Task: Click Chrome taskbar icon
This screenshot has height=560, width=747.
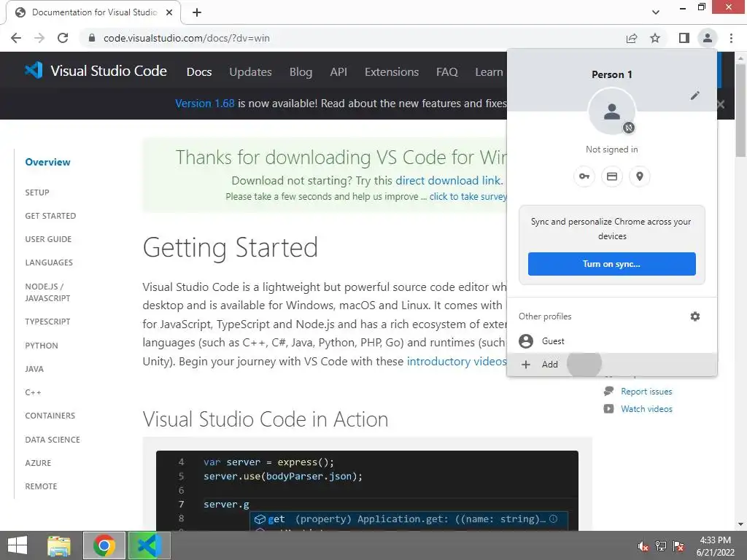Action: (x=104, y=545)
